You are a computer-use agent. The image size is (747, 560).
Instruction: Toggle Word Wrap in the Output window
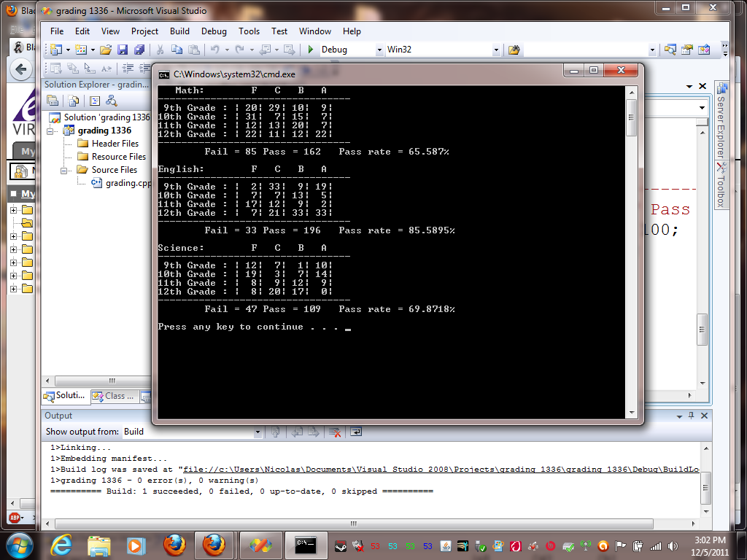(355, 432)
